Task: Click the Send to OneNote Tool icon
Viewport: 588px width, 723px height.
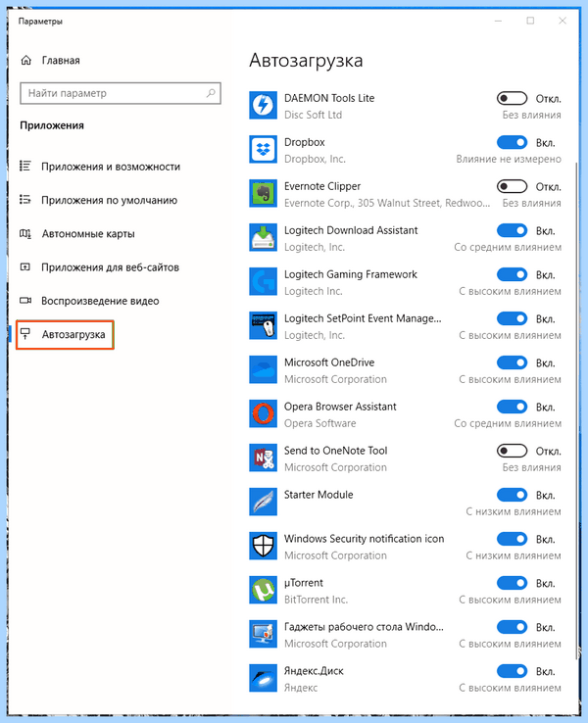Action: [263, 458]
